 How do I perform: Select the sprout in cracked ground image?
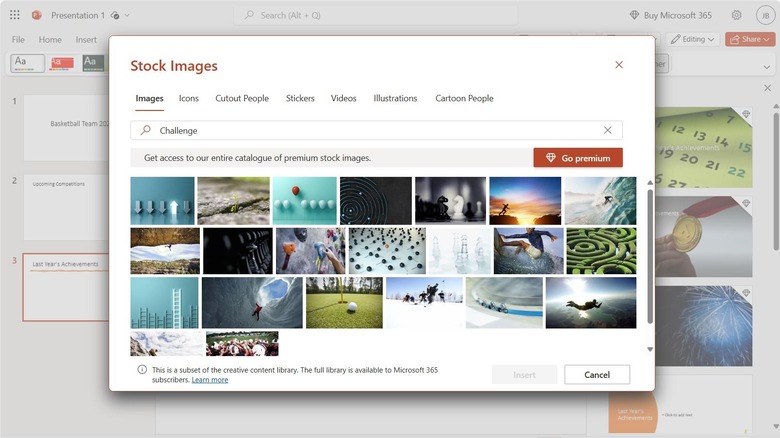233,201
